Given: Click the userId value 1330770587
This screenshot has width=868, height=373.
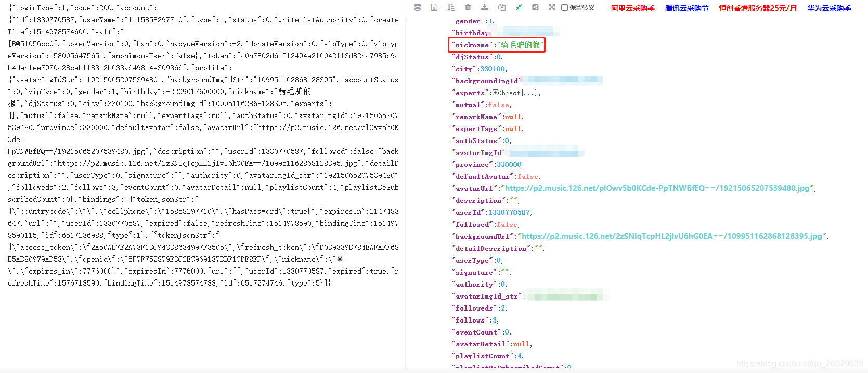Looking at the screenshot, I should click(x=509, y=212).
